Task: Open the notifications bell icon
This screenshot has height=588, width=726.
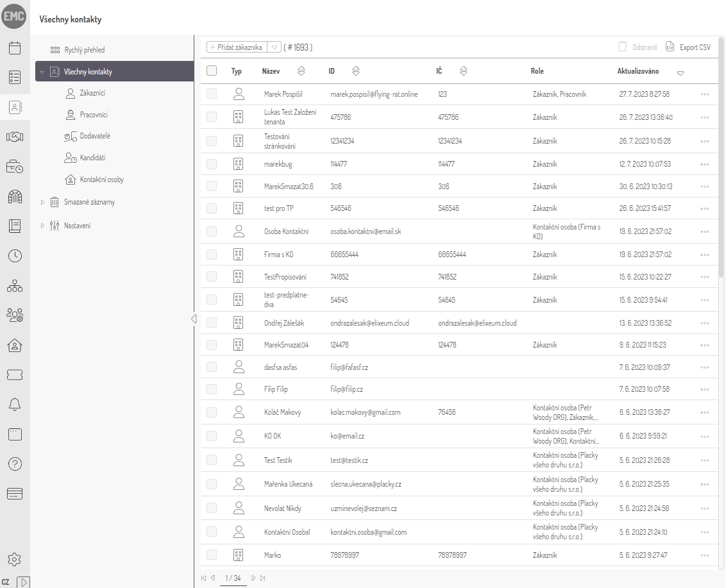Action: click(14, 404)
